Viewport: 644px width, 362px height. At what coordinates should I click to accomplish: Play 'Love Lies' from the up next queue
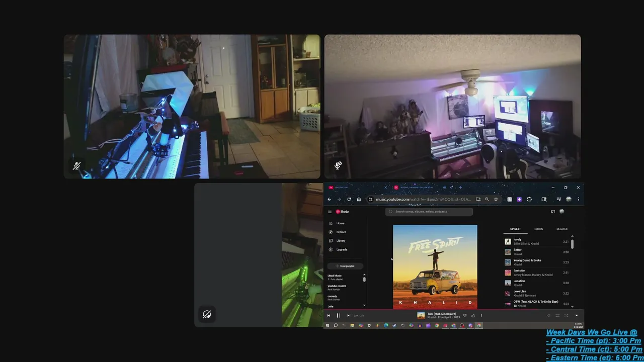click(537, 293)
